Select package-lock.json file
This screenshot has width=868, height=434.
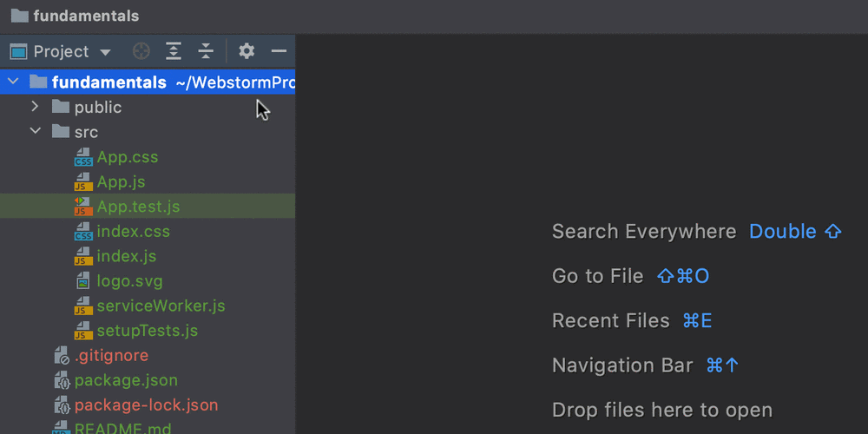click(x=148, y=405)
